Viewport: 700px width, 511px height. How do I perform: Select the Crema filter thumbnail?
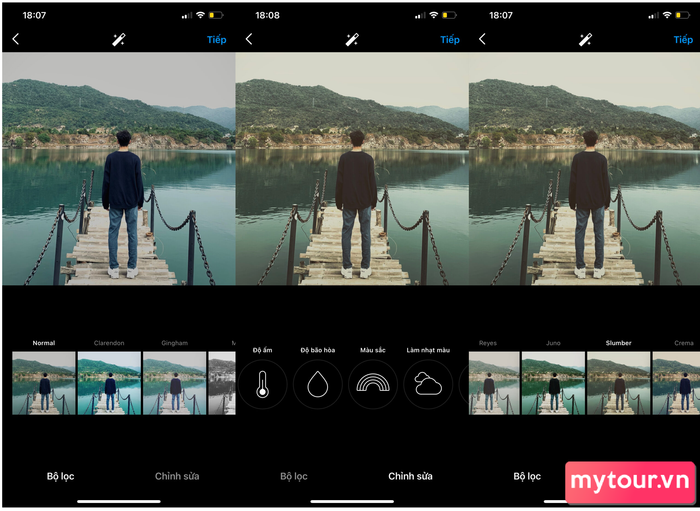676,383
